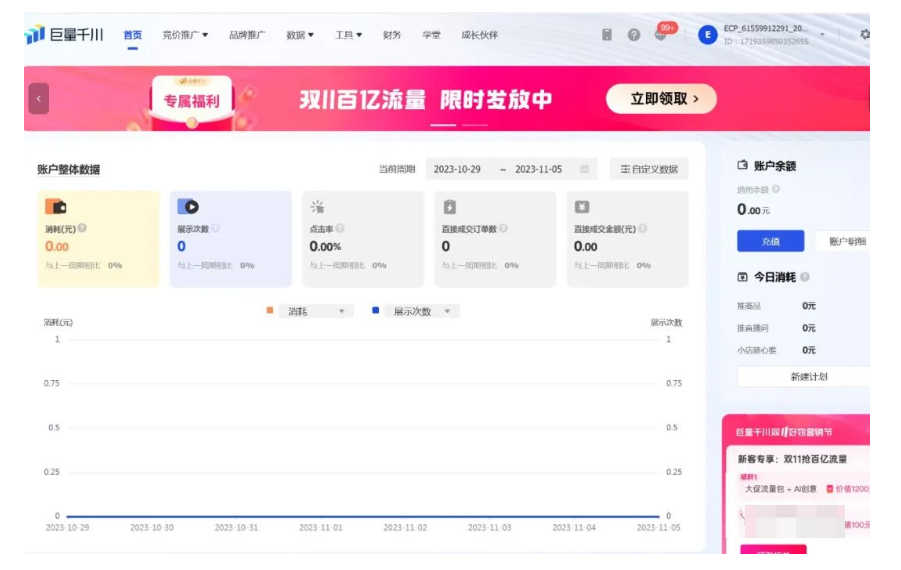Click the previous arrow on the banner
Viewport: 901px width, 570px height.
coord(38,98)
